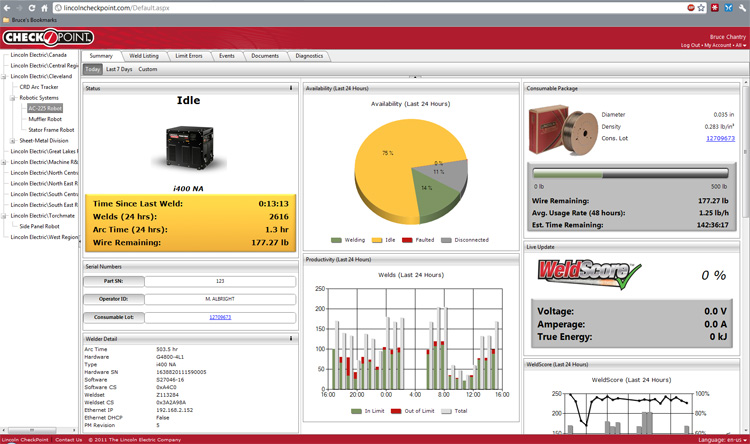Click the Log Out link
This screenshot has width=750, height=444.
(x=690, y=45)
